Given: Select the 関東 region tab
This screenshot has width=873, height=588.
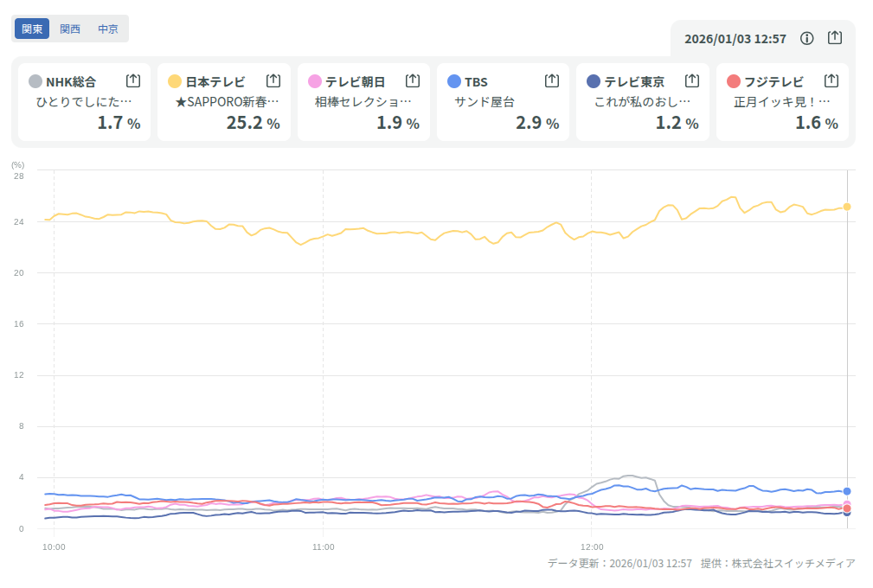Looking at the screenshot, I should [x=32, y=29].
